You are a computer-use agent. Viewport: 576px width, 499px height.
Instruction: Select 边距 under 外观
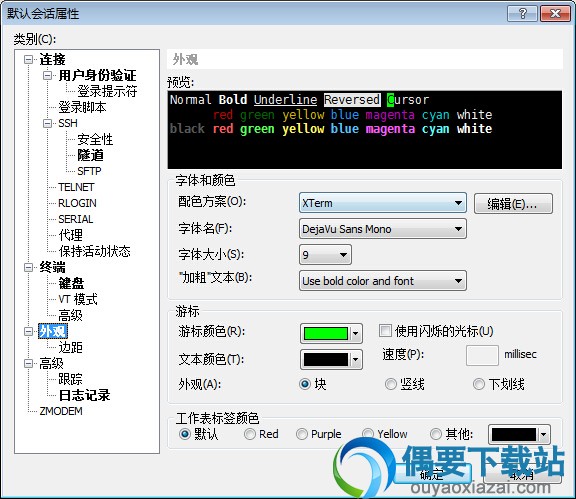point(71,347)
